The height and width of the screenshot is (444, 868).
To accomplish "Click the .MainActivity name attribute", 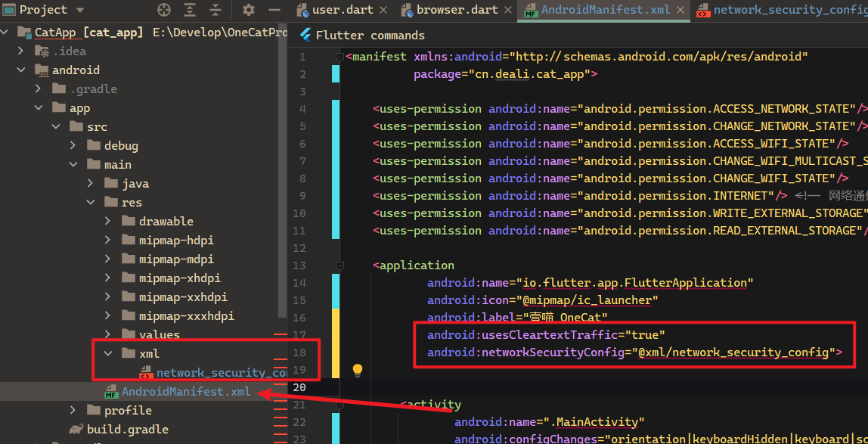I will pyautogui.click(x=550, y=422).
